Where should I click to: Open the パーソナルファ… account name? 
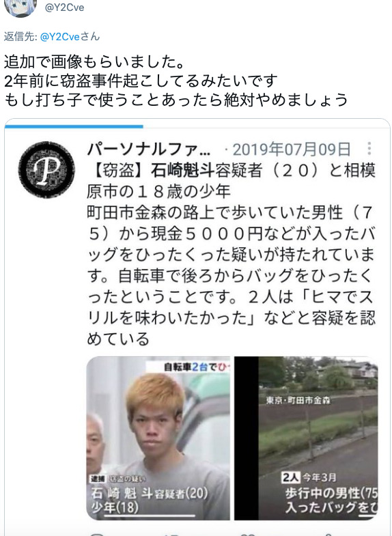(x=149, y=150)
